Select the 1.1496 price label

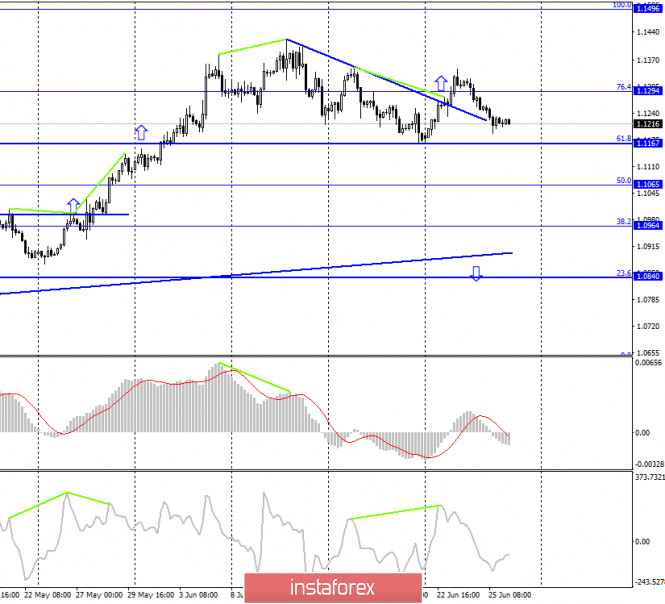point(649,7)
